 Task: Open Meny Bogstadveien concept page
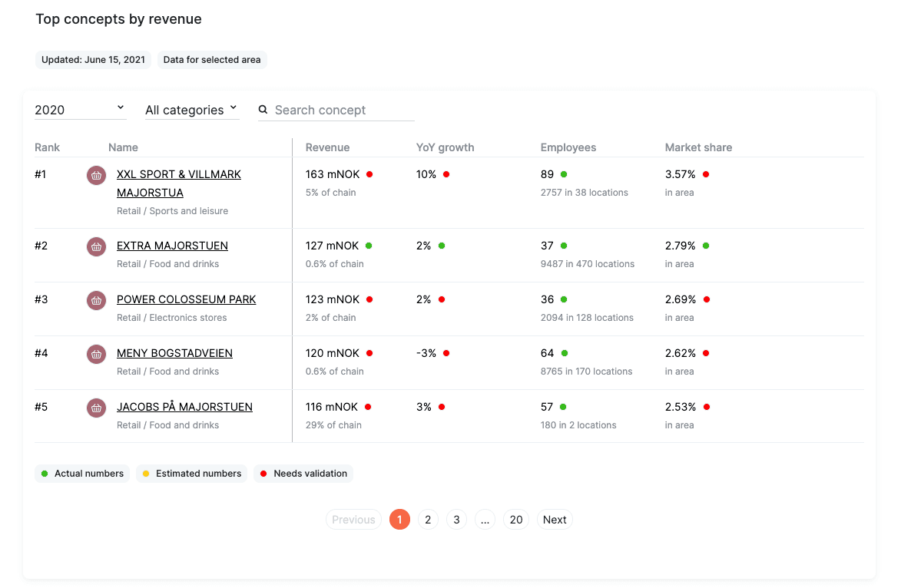174,353
